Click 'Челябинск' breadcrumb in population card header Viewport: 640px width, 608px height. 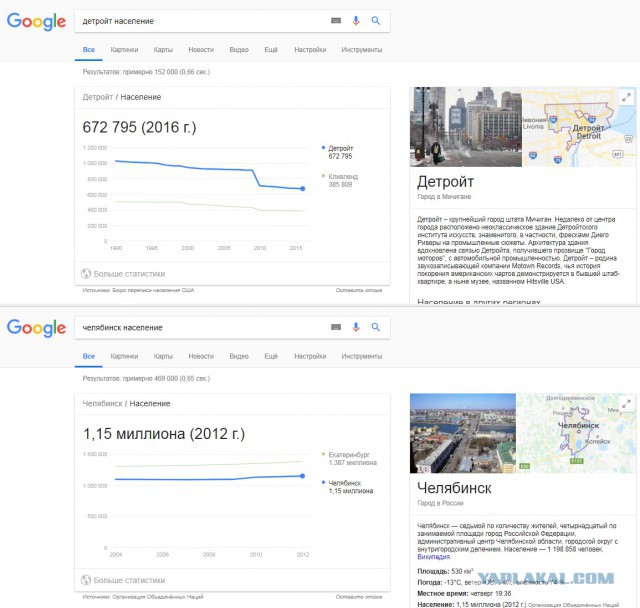click(x=102, y=404)
